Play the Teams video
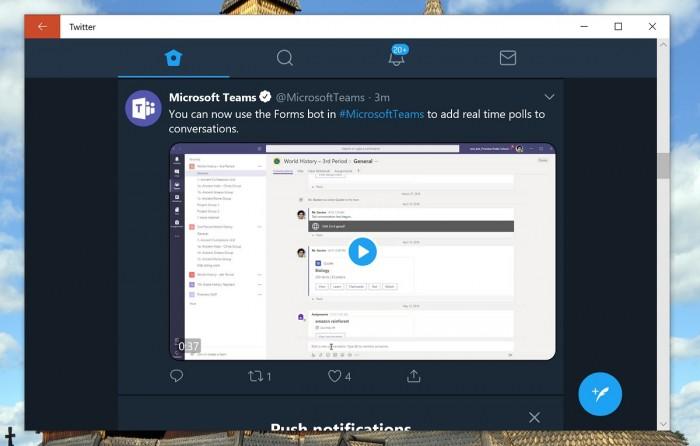The width and height of the screenshot is (700, 446). tap(362, 252)
